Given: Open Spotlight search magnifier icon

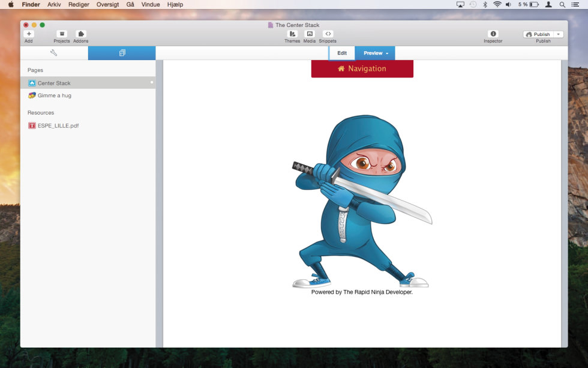Looking at the screenshot, I should pyautogui.click(x=563, y=4).
